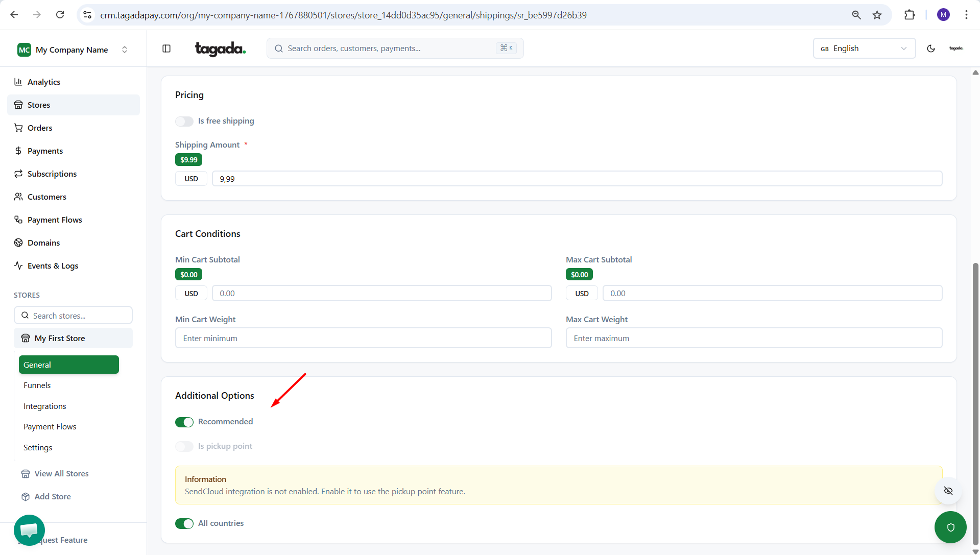Toggle the sidebar collapse icon
The height and width of the screenshot is (555, 980).
pyautogui.click(x=166, y=49)
